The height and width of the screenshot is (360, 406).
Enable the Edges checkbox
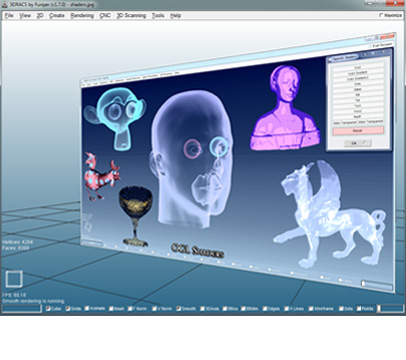point(265,309)
